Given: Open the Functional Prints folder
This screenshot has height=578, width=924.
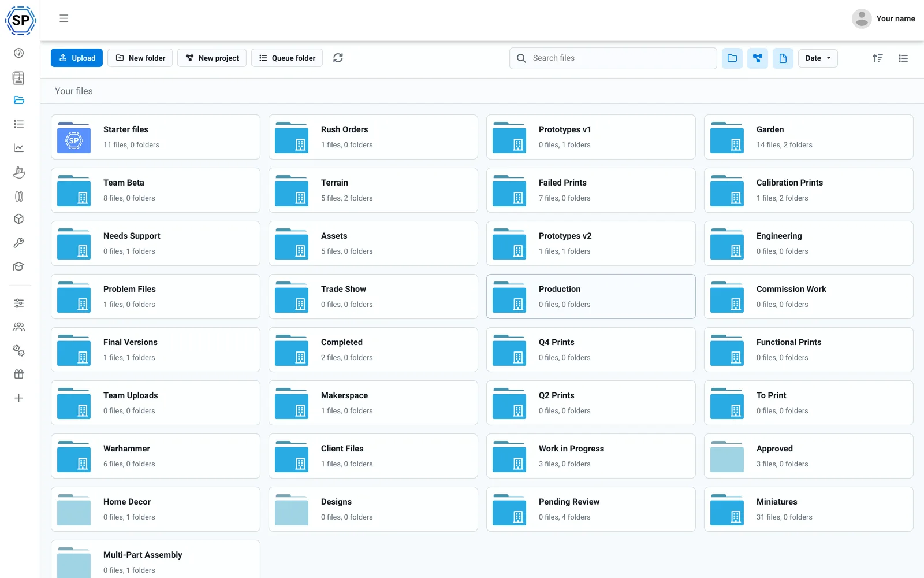Looking at the screenshot, I should (808, 350).
